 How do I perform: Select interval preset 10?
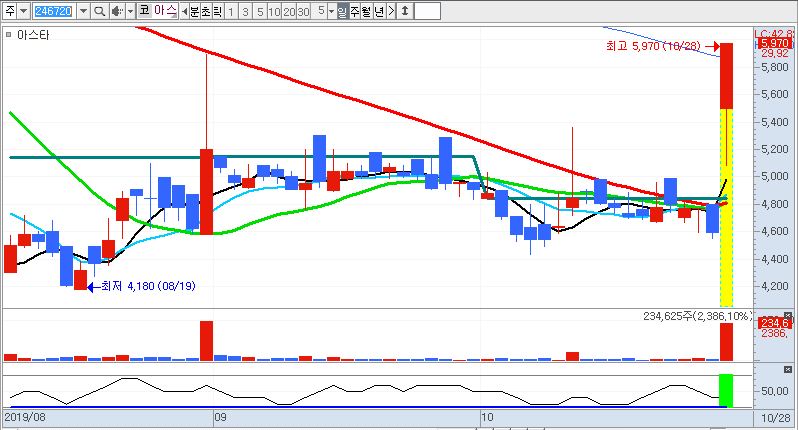click(274, 11)
